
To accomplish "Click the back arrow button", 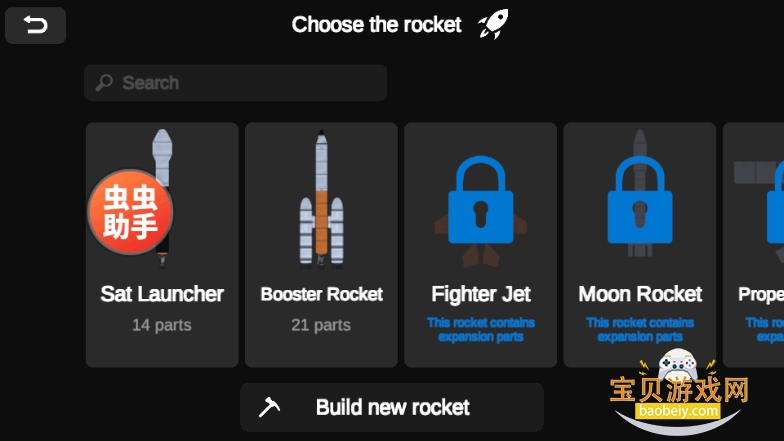I will tap(35, 26).
